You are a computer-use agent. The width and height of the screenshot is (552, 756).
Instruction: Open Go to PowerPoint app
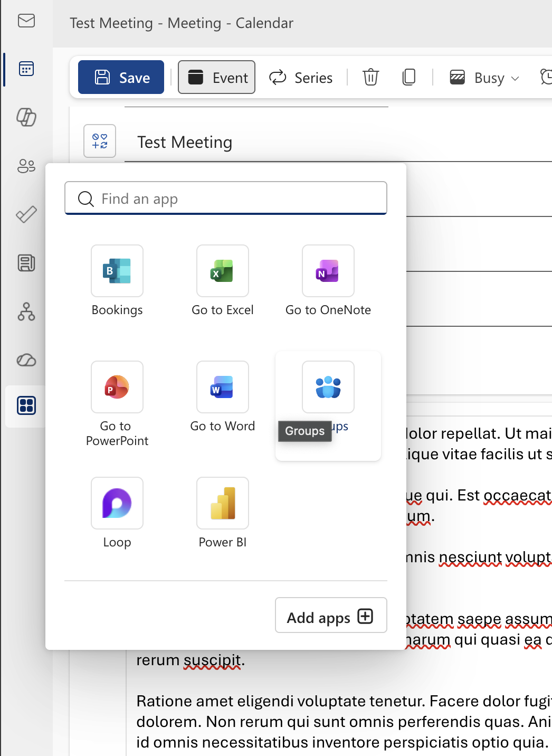117,404
